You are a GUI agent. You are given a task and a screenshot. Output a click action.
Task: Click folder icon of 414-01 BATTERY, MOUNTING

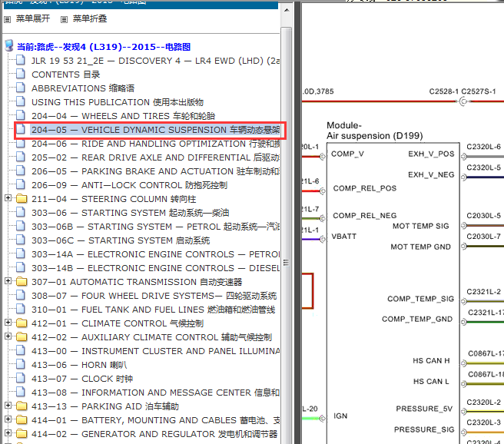coord(22,419)
